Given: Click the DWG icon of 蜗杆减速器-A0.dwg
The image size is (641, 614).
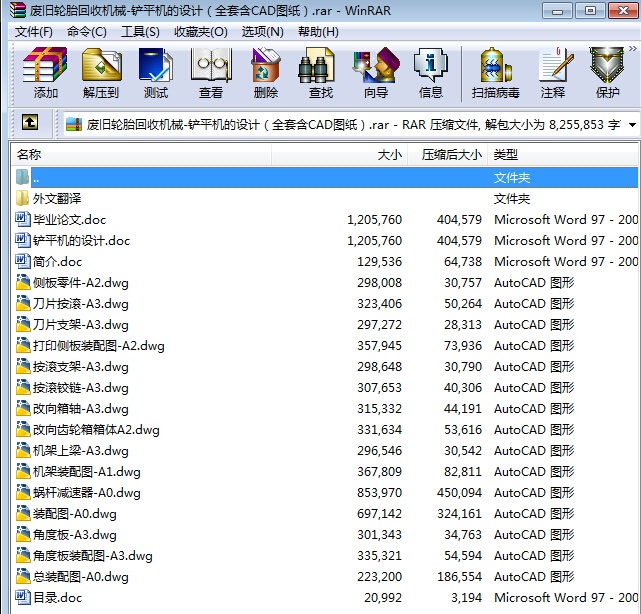Looking at the screenshot, I should (22, 492).
